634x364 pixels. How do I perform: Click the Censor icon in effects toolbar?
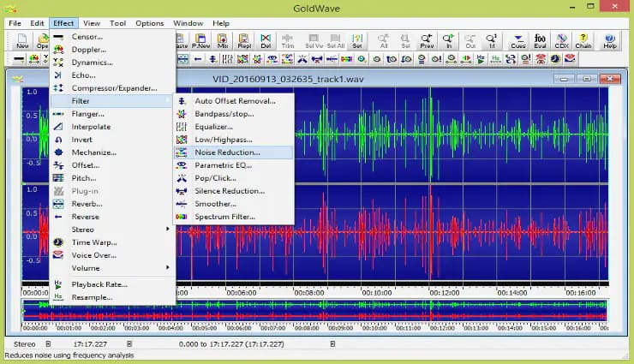(19, 59)
